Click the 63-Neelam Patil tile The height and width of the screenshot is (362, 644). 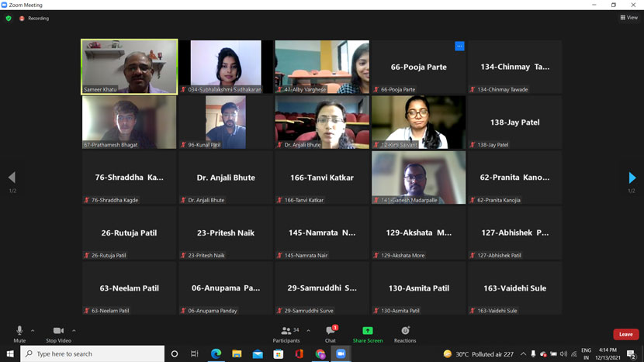[130, 288]
